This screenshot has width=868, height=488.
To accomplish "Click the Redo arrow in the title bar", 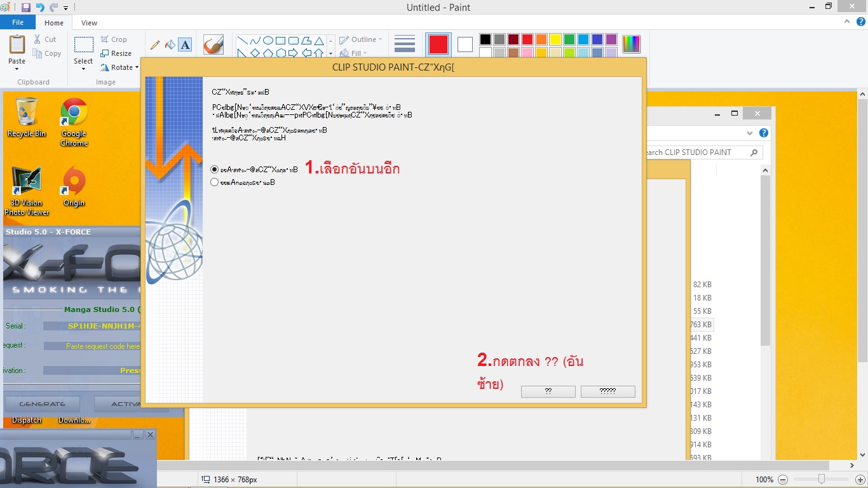I will [54, 8].
